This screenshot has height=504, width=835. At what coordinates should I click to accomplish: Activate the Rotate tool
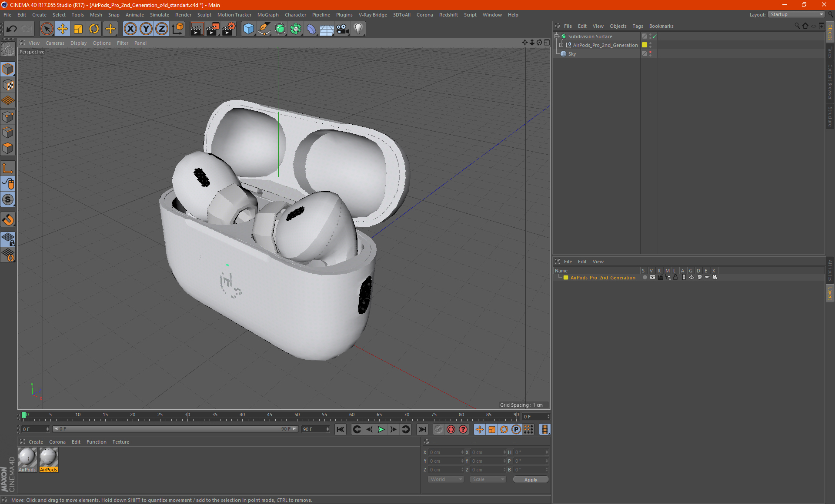click(94, 29)
